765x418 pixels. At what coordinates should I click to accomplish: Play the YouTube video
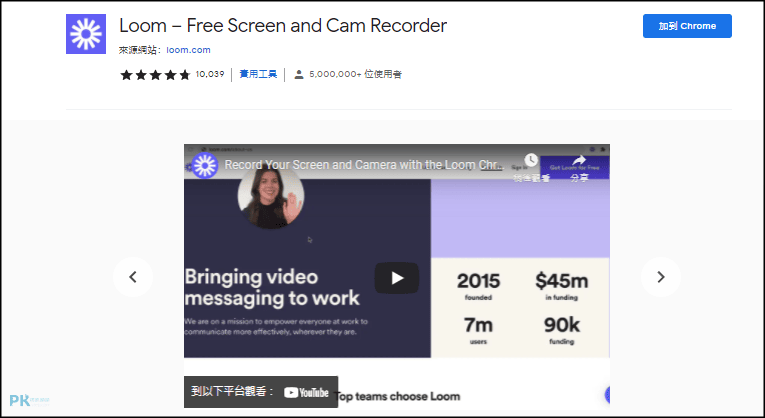coord(397,278)
